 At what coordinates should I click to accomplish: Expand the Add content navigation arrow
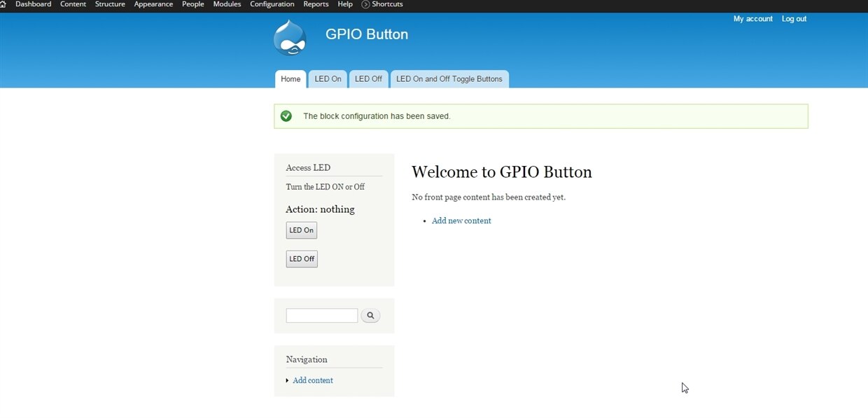click(x=287, y=381)
